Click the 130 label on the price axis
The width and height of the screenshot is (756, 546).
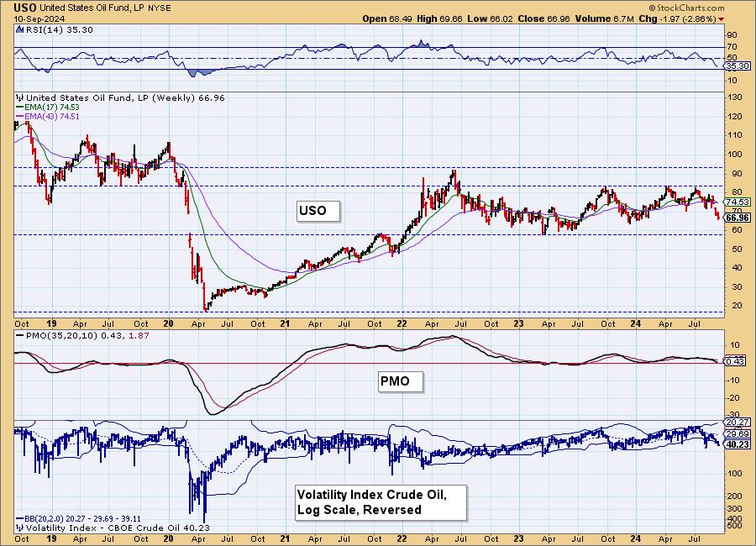tap(735, 97)
